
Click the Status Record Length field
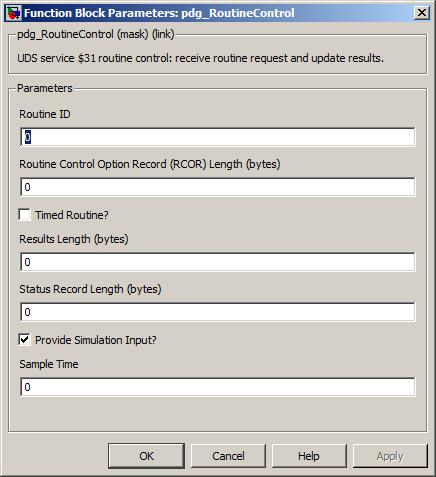(218, 312)
